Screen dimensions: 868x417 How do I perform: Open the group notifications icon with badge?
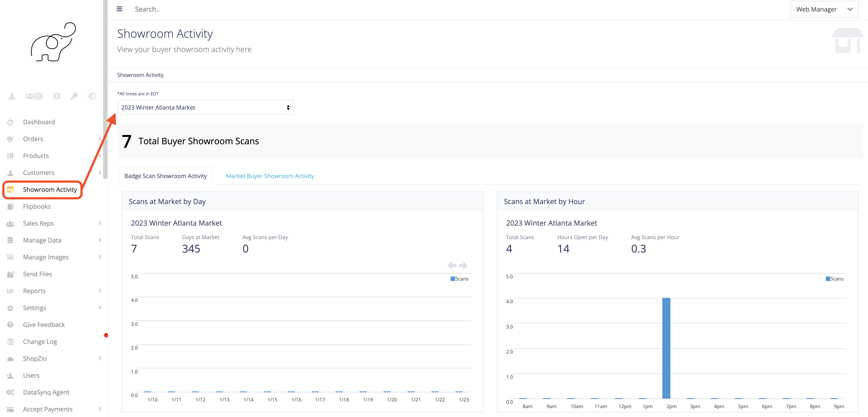pos(34,96)
